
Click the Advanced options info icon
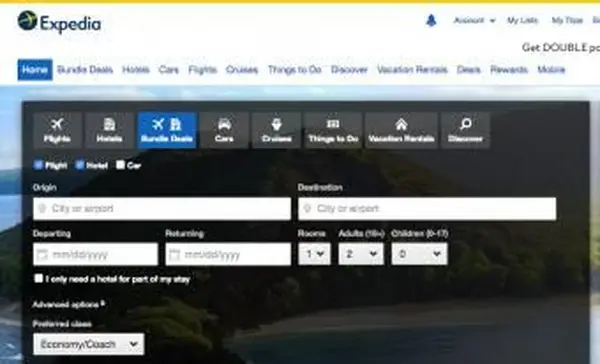[103, 303]
